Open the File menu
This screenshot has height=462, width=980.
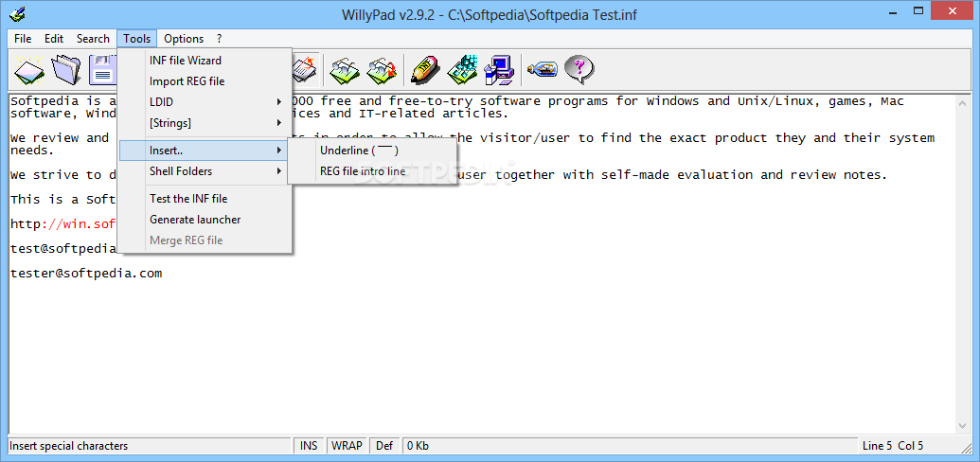[x=23, y=39]
